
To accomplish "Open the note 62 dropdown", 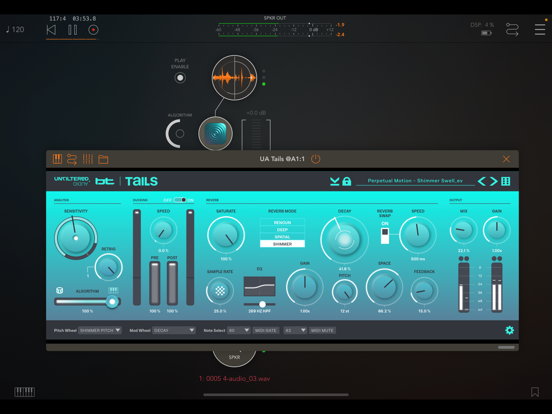I will (295, 330).
